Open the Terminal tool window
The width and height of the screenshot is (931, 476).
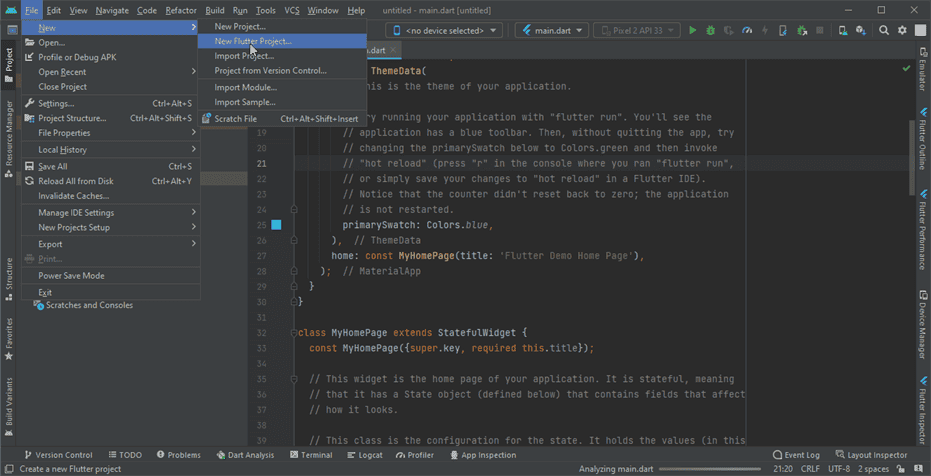click(x=312, y=455)
